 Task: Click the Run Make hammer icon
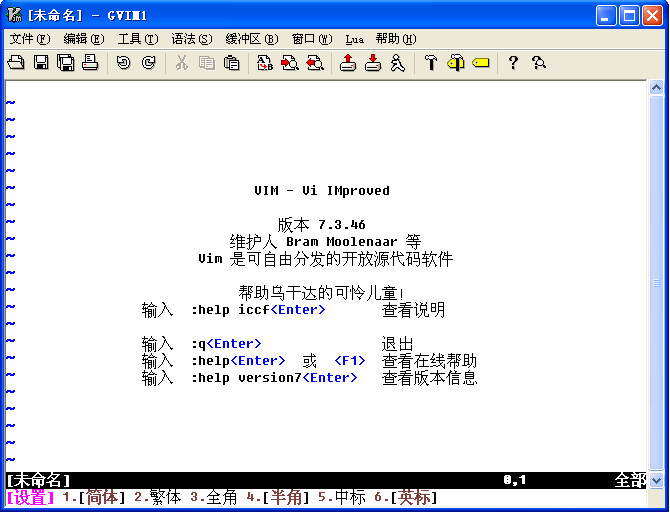click(430, 63)
